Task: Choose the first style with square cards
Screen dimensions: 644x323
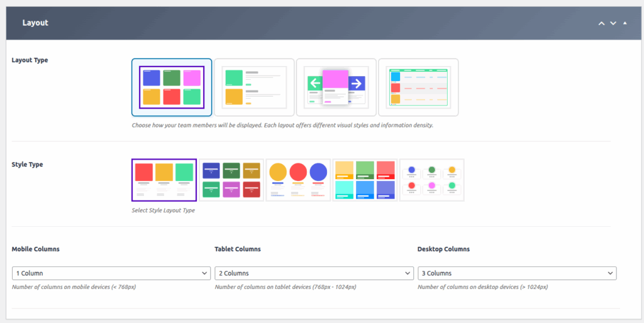Action: pos(164,180)
